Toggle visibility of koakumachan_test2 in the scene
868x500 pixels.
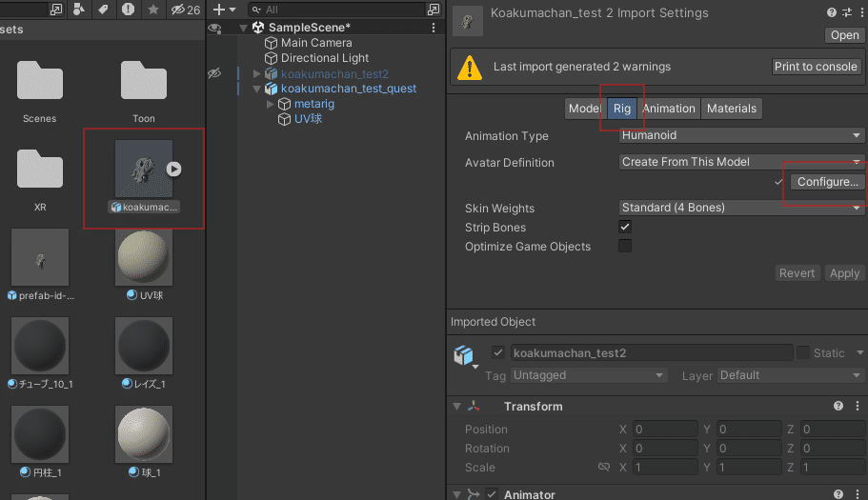click(214, 73)
